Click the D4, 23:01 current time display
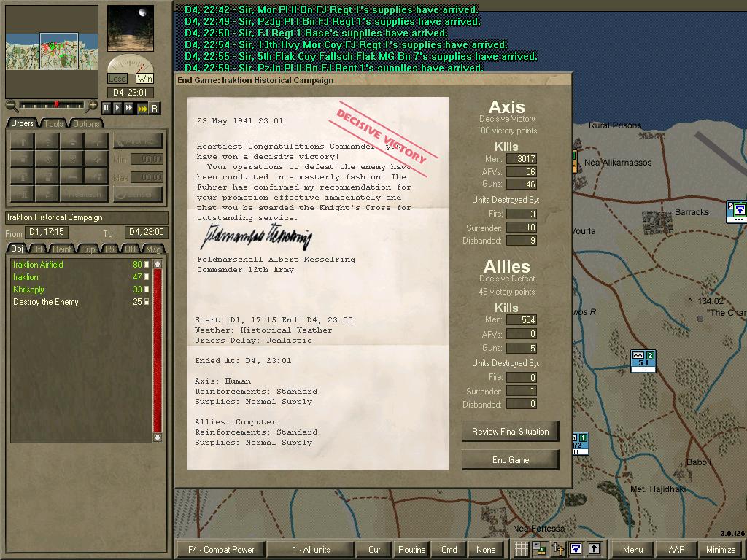The height and width of the screenshot is (560, 747). click(131, 93)
